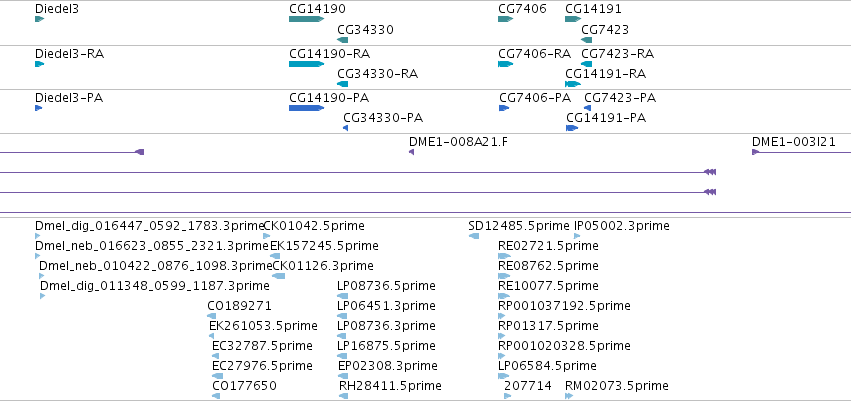
Task: Click EST RE10077.5prime
Action: [x=548, y=286]
